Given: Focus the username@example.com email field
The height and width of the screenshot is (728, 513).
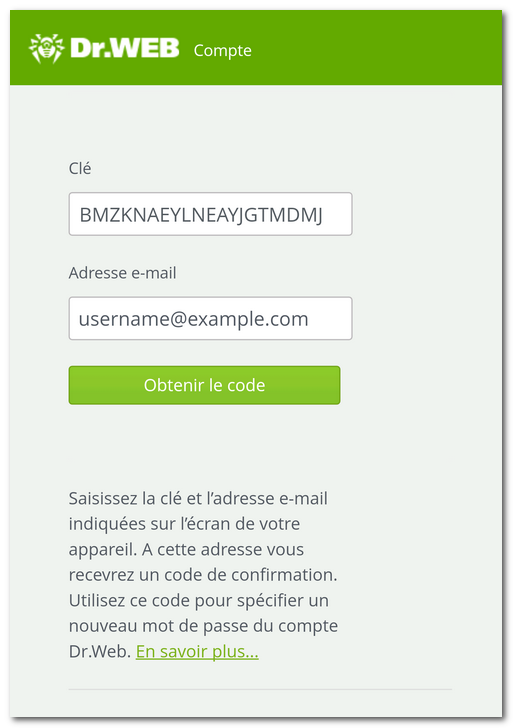Looking at the screenshot, I should pyautogui.click(x=210, y=318).
